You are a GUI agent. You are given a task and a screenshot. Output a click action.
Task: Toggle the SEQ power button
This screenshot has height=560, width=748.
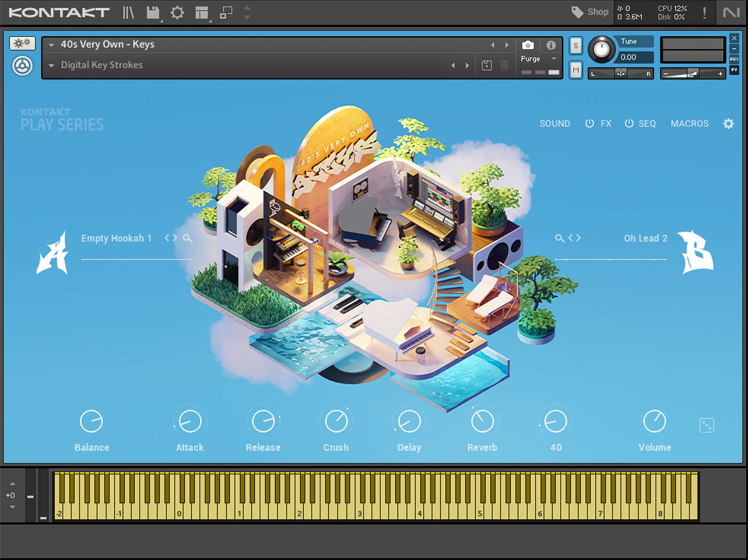coord(629,123)
